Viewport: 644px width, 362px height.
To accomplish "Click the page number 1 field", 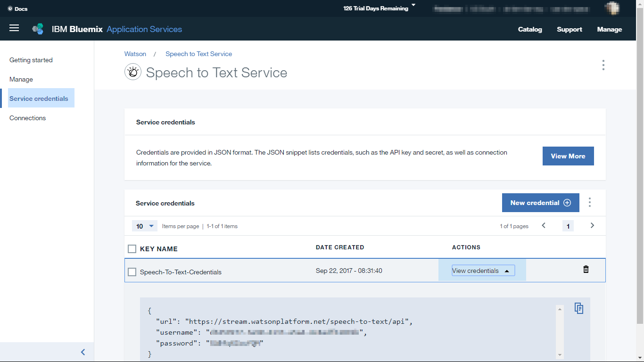I will (568, 226).
